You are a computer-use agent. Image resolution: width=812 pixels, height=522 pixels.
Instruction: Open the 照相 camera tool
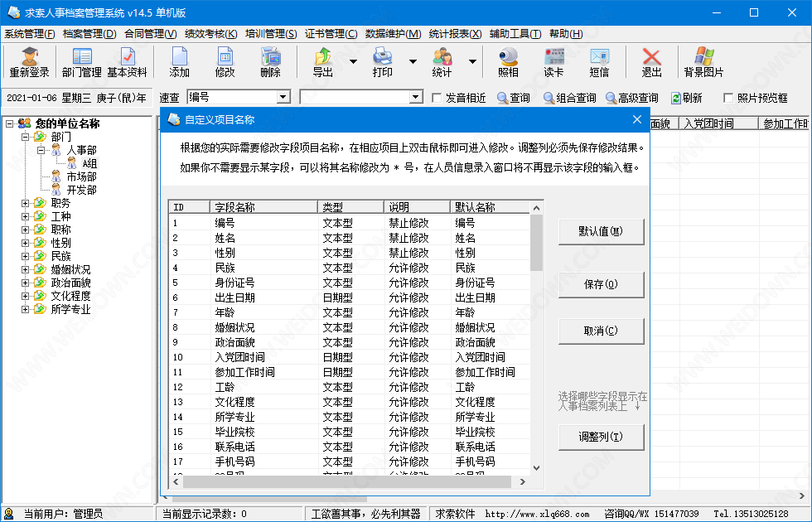[x=508, y=62]
